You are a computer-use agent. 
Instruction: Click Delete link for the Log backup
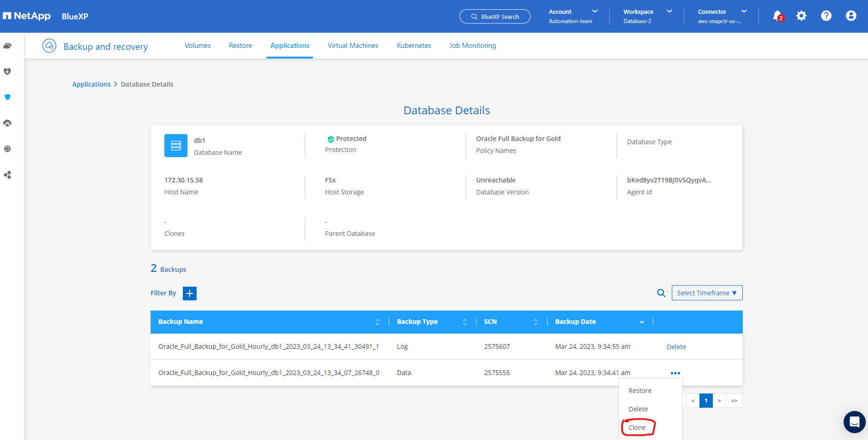tap(676, 347)
